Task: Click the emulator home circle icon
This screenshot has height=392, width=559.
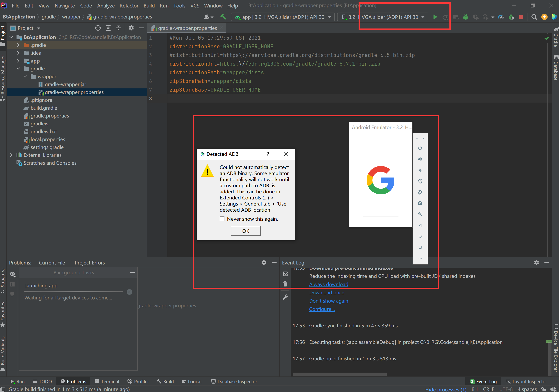Action: [420, 236]
